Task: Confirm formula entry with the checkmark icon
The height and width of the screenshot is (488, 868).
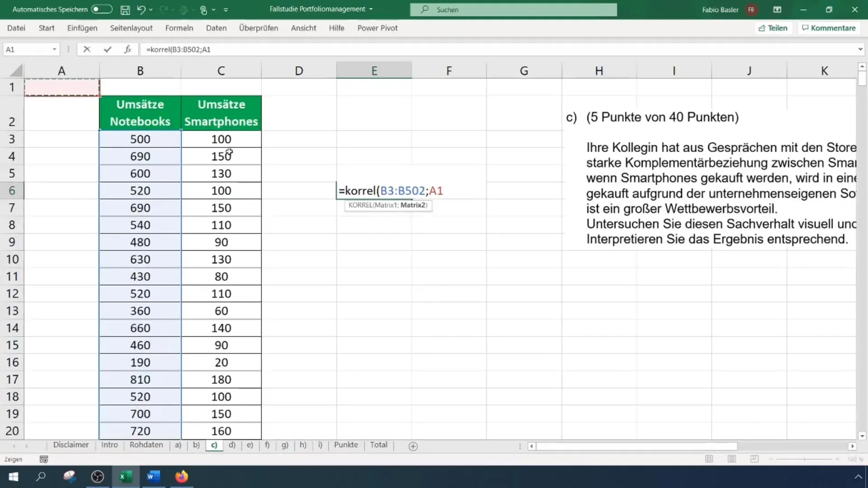Action: [107, 49]
